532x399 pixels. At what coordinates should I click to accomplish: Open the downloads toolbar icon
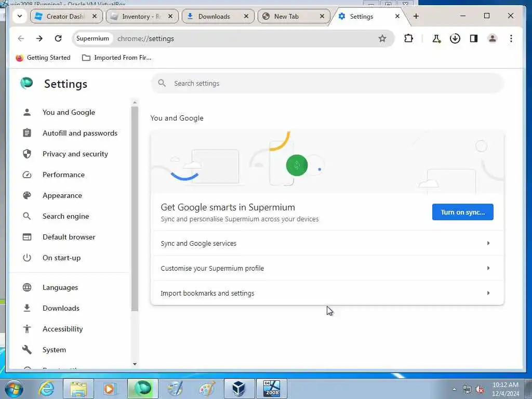point(455,38)
